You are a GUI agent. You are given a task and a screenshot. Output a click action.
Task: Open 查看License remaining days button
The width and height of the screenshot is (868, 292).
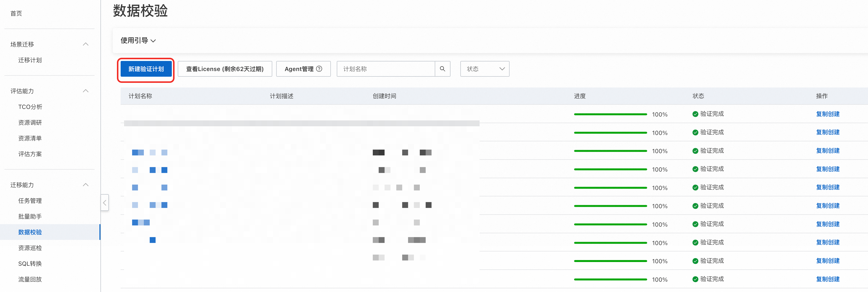225,69
